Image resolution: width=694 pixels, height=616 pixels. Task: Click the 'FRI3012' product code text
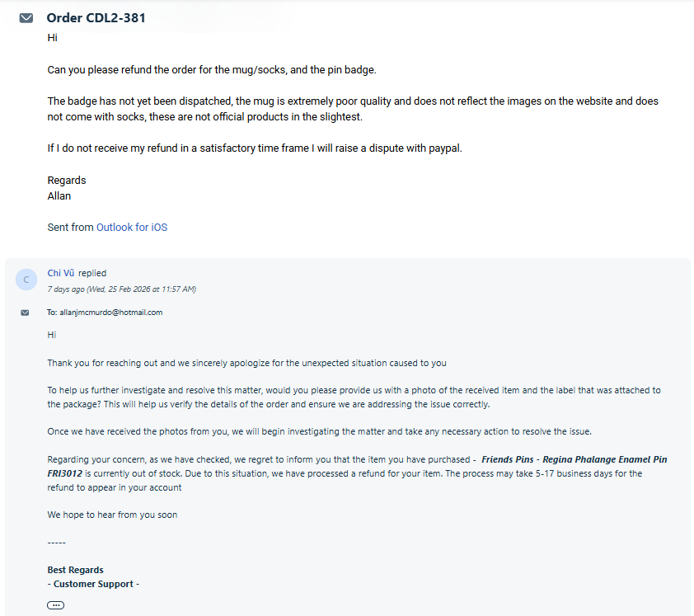[x=65, y=473]
